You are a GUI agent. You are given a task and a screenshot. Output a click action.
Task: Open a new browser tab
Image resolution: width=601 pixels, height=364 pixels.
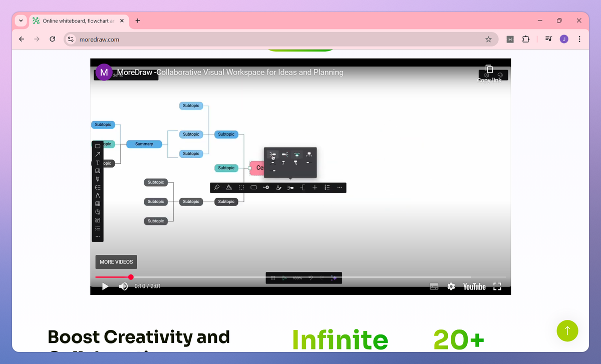click(138, 21)
